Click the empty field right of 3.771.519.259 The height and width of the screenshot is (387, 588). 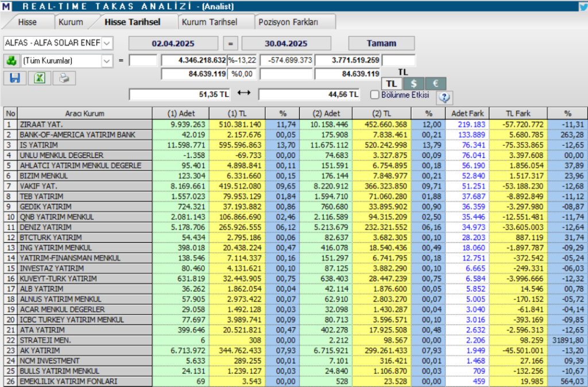coord(399,60)
